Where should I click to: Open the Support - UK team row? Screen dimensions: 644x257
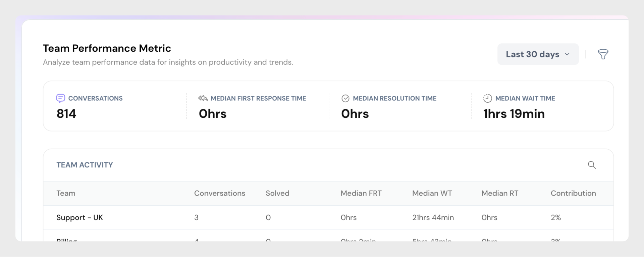[79, 217]
